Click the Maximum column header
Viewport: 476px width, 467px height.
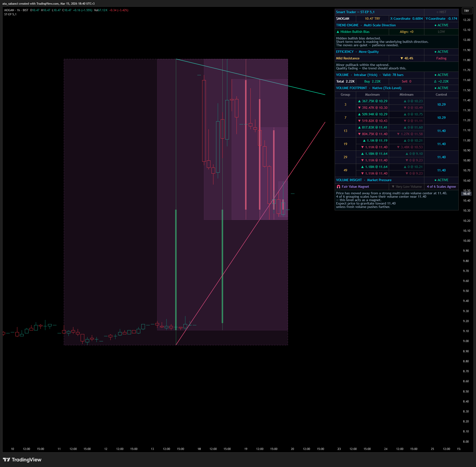click(372, 95)
